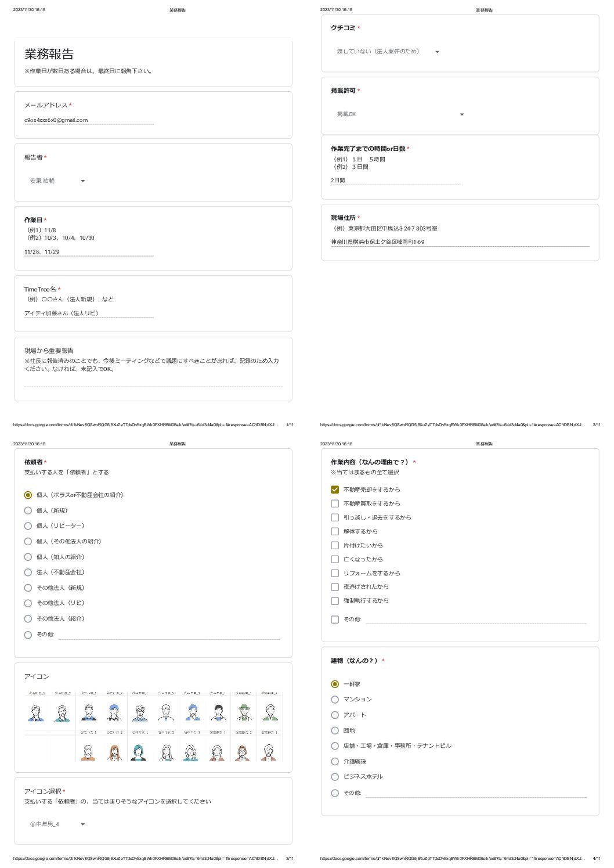Click the docs.google.com URL on page 1/11 footer

[x=146, y=425]
